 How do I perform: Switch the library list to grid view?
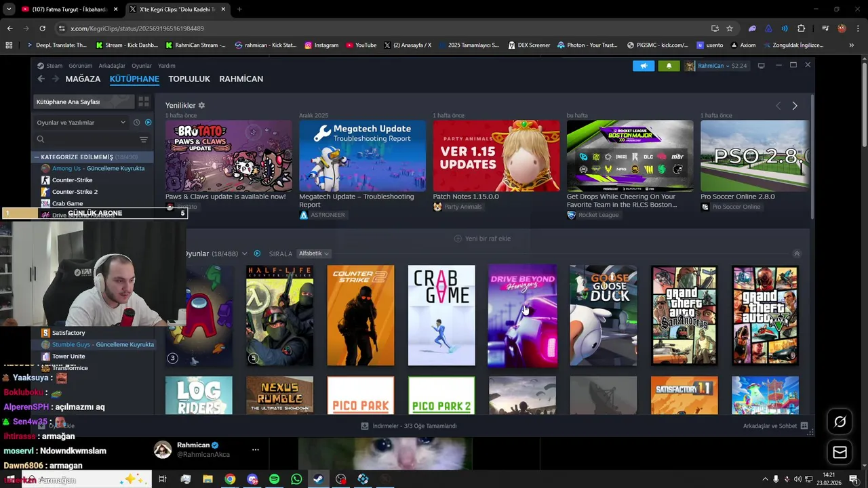144,102
